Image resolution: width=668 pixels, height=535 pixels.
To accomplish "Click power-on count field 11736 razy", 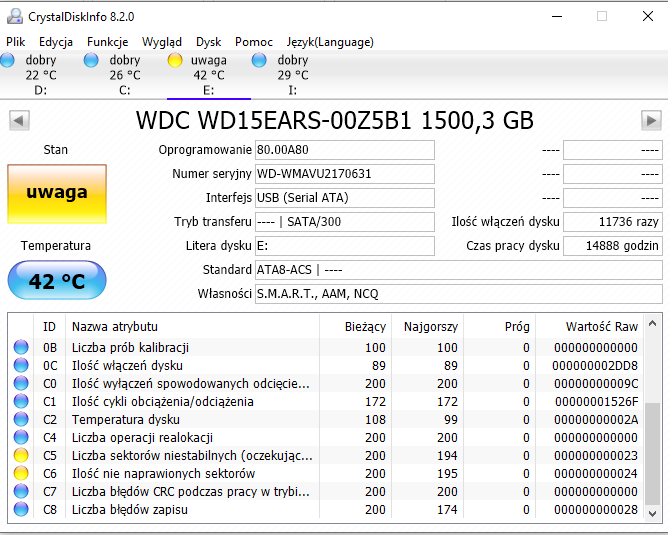I will coord(613,222).
